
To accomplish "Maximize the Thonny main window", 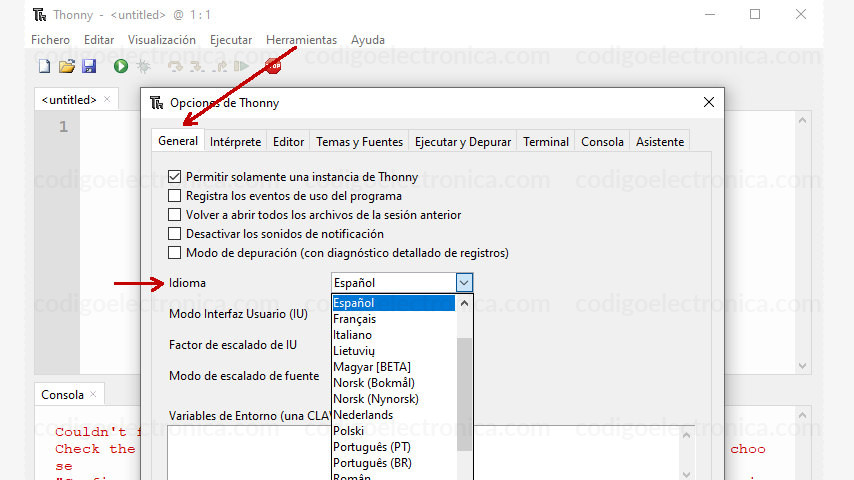I will (755, 15).
